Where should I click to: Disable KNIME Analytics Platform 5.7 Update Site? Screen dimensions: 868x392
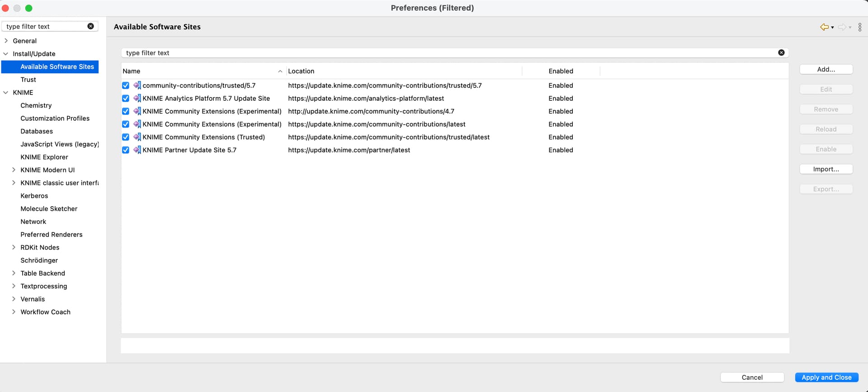click(126, 98)
